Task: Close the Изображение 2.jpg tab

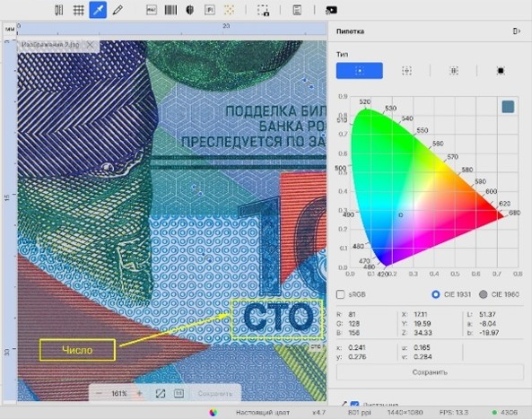Action: click(x=90, y=45)
